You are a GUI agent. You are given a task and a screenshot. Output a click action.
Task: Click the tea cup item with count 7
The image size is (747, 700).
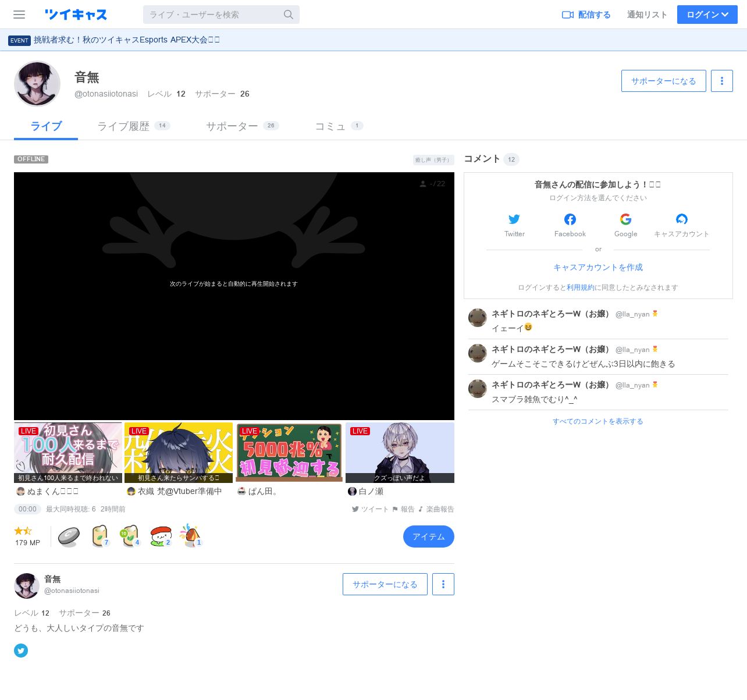[100, 536]
